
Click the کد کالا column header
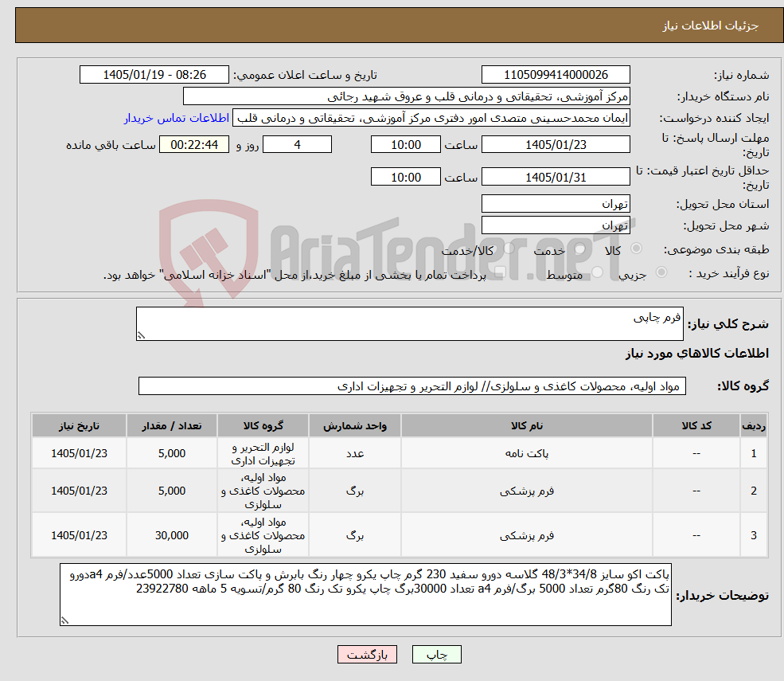click(x=696, y=426)
